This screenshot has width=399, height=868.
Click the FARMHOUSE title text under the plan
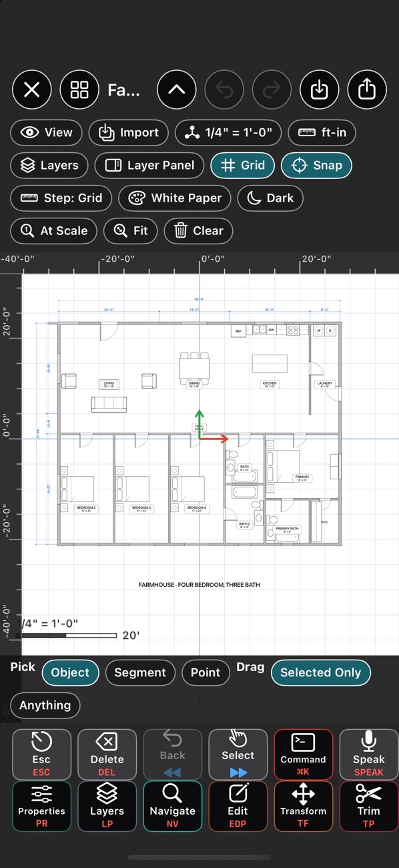[x=199, y=585]
